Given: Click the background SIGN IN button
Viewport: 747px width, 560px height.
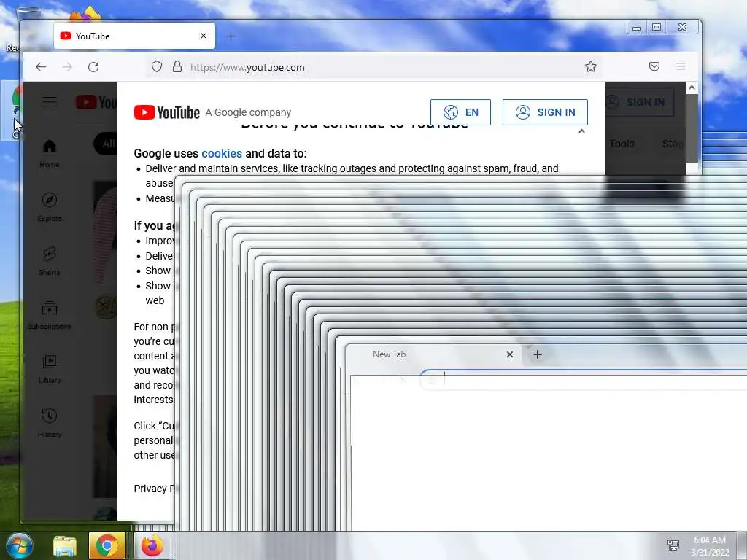Looking at the screenshot, I should [x=639, y=102].
